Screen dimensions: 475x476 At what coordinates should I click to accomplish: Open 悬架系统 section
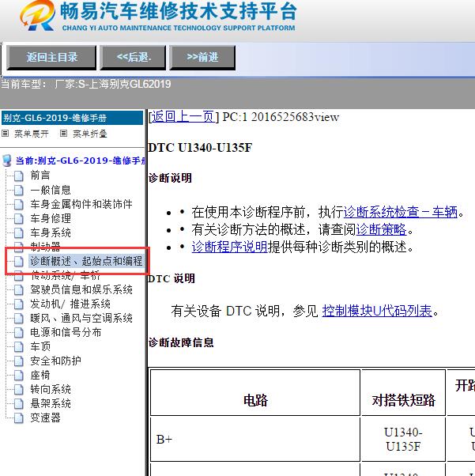click(51, 404)
